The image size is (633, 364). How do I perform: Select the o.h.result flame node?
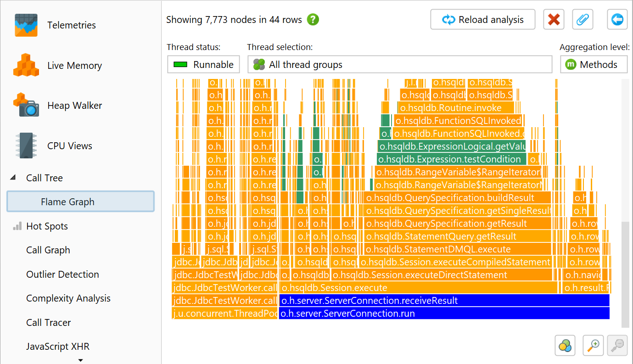[x=587, y=288]
